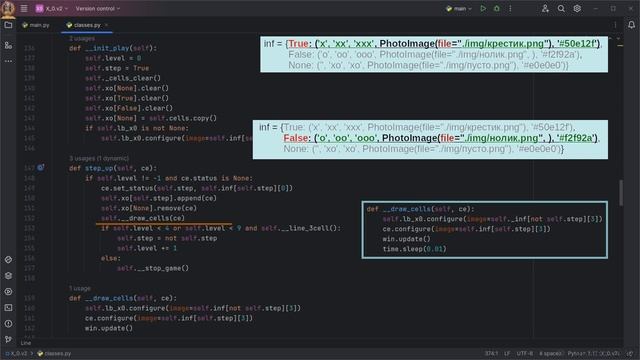Screen dimensions: 640x360
Task: Click the 'self.level += 1' line
Action: pos(147,248)
